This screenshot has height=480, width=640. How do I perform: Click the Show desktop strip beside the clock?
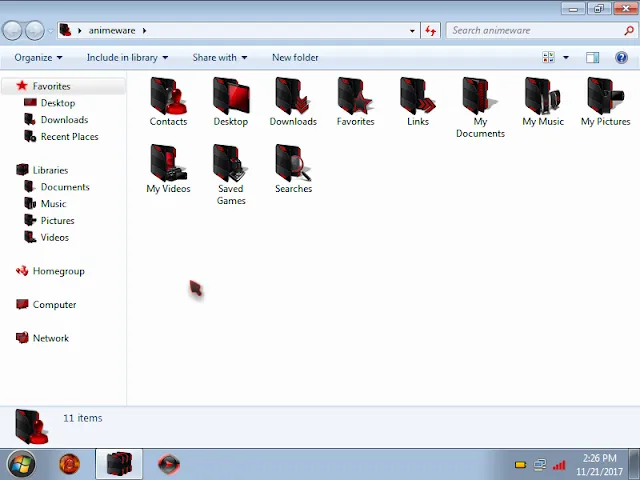point(634,464)
